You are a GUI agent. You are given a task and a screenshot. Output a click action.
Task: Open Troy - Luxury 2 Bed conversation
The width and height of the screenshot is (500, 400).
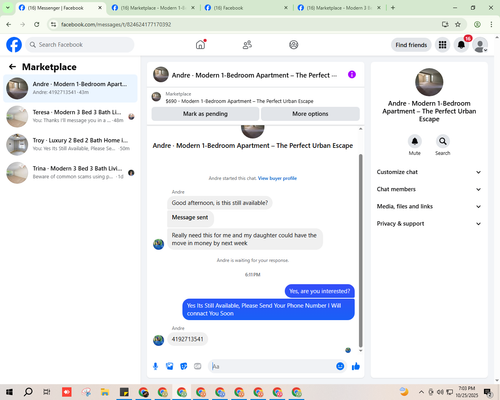click(70, 144)
